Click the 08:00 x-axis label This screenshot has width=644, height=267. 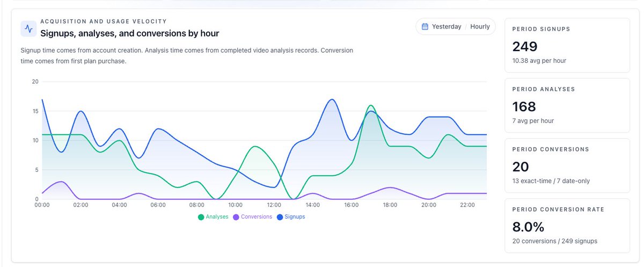point(196,205)
